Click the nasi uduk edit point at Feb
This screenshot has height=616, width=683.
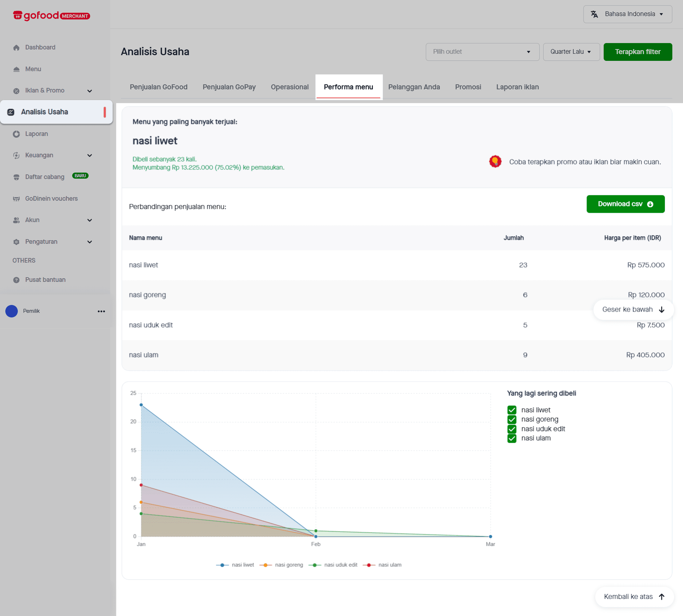316,531
